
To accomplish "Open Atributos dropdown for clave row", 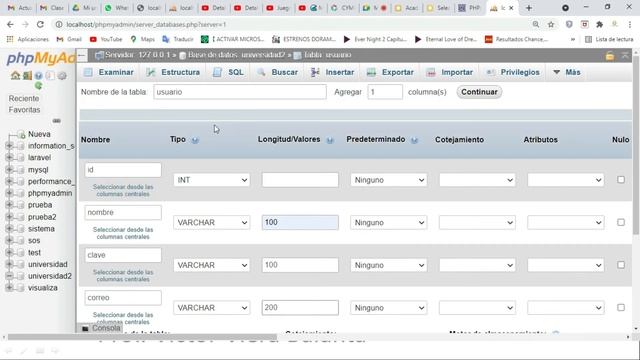I will 566,265.
